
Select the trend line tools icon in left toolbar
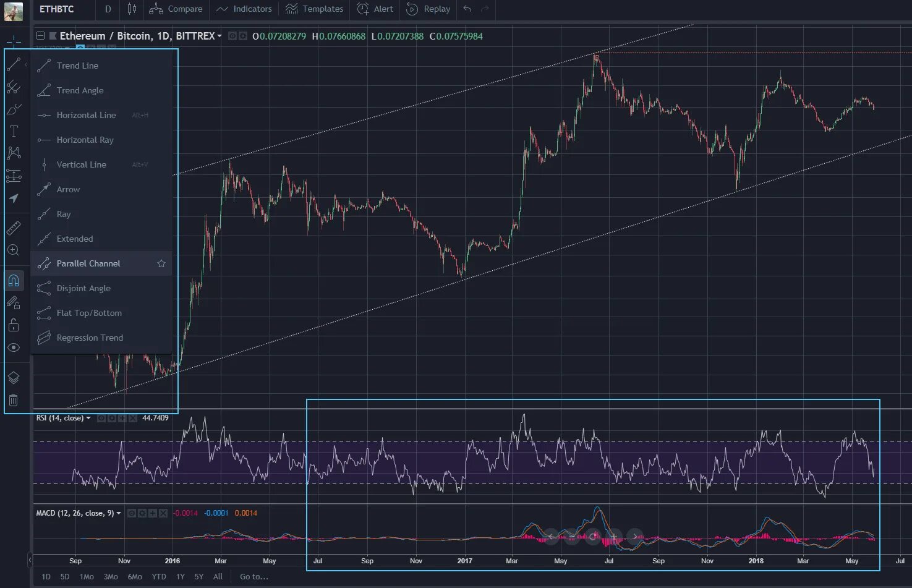coord(14,64)
